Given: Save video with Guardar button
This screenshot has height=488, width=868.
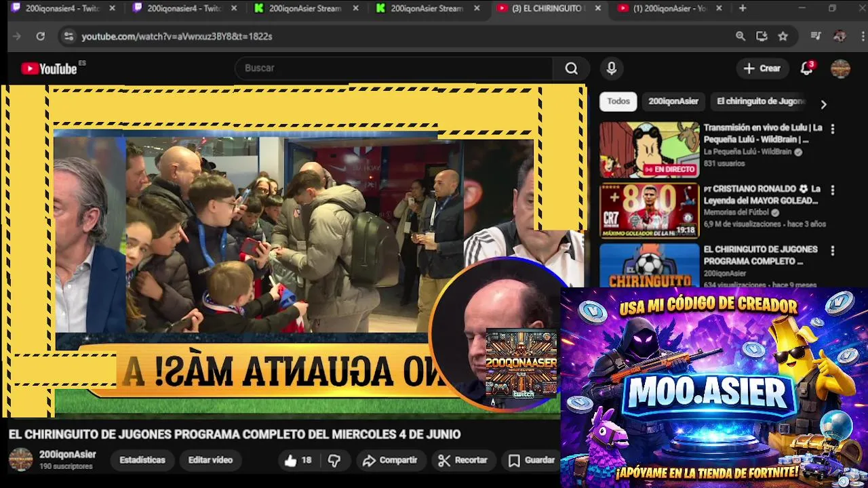Looking at the screenshot, I should (x=532, y=460).
